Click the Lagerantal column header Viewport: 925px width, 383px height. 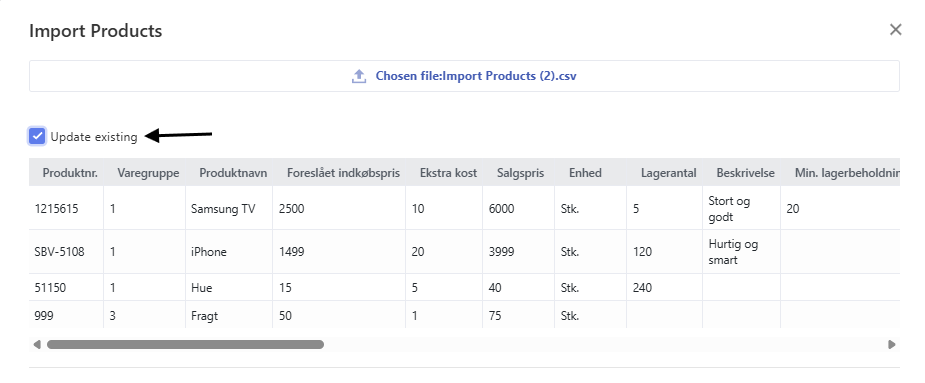[x=668, y=173]
